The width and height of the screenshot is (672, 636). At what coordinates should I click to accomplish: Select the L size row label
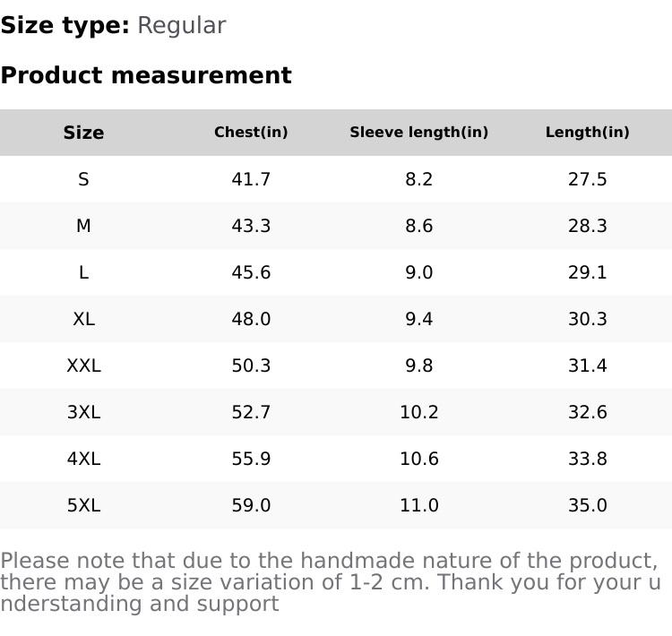83,272
